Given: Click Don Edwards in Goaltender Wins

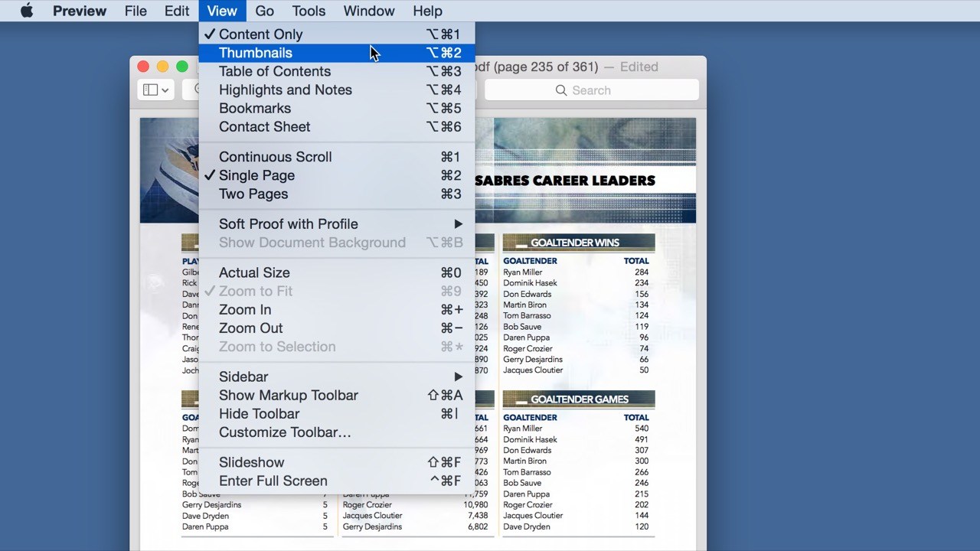Looking at the screenshot, I should pyautogui.click(x=527, y=294).
